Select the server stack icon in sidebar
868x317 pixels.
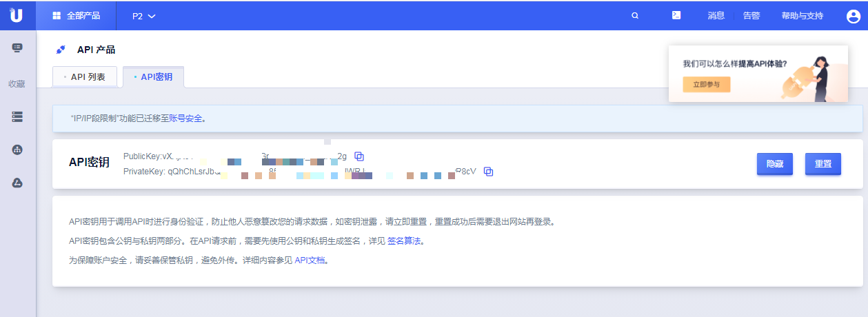[x=17, y=117]
